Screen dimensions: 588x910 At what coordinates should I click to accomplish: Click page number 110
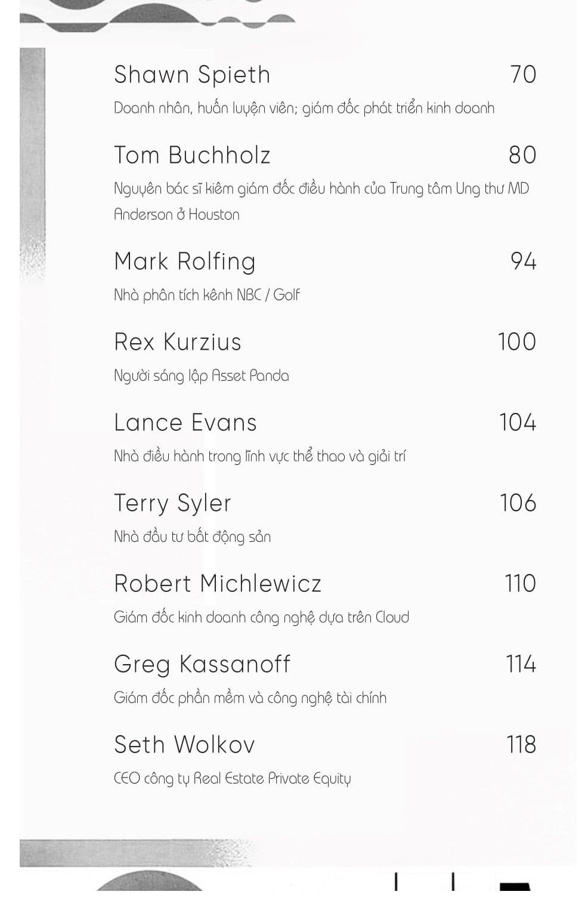point(520,584)
